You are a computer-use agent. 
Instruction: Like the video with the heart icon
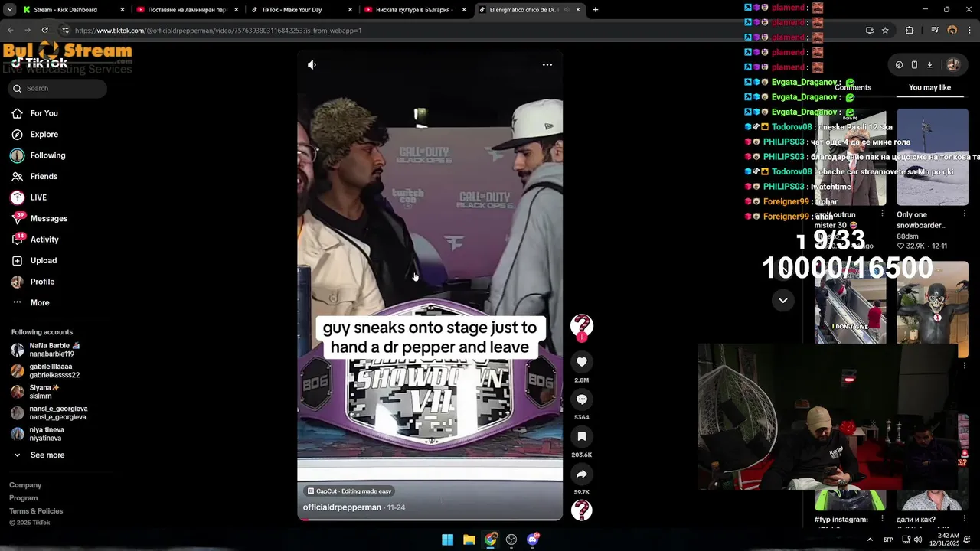click(582, 362)
